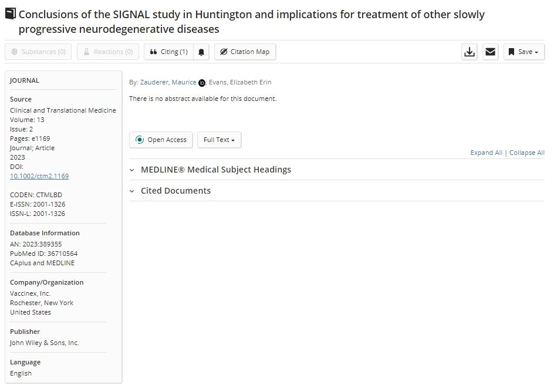Click the Substances (0) button
The image size is (554, 392).
[38, 52]
